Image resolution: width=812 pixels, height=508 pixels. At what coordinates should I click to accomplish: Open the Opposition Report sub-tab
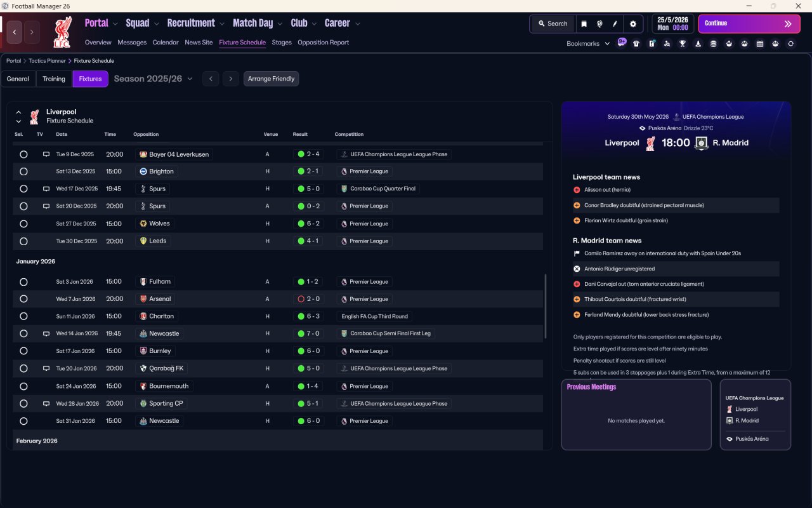point(323,43)
